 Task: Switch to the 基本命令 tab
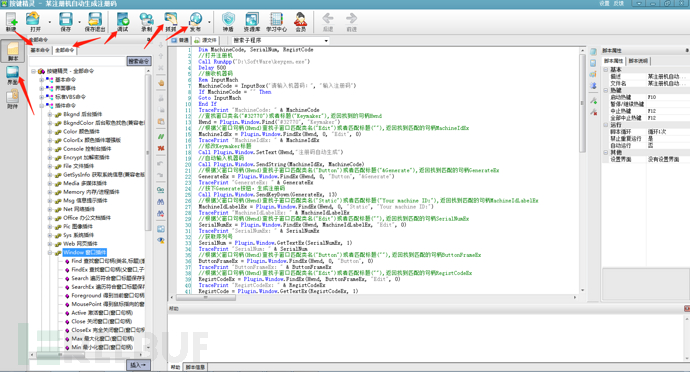point(40,50)
